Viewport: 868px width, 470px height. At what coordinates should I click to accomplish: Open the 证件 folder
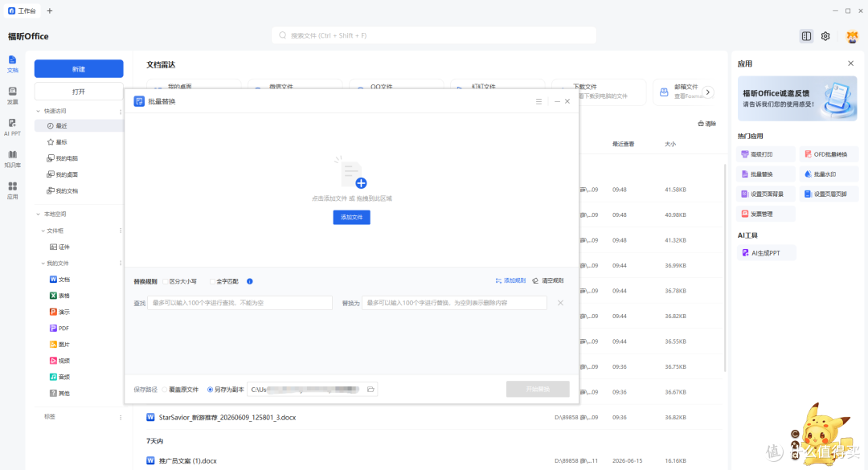click(59, 247)
